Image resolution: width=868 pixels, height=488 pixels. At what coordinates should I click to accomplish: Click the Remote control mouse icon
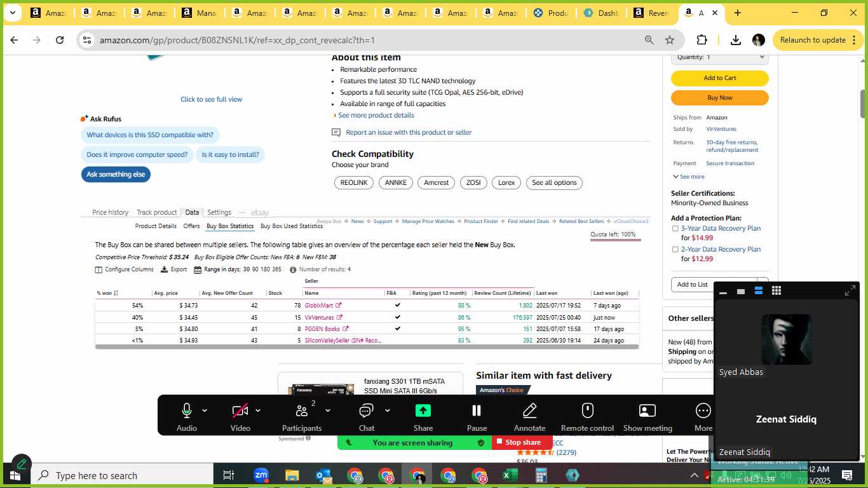pyautogui.click(x=588, y=410)
